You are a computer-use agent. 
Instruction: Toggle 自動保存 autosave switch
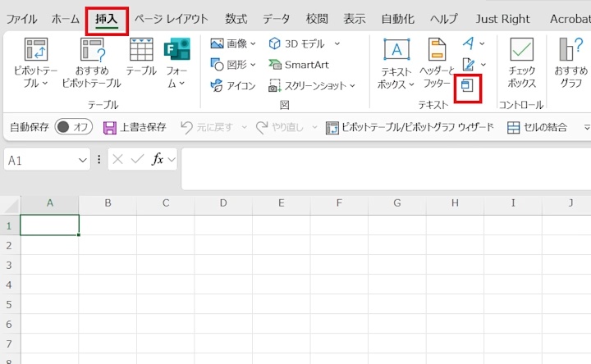pyautogui.click(x=74, y=127)
